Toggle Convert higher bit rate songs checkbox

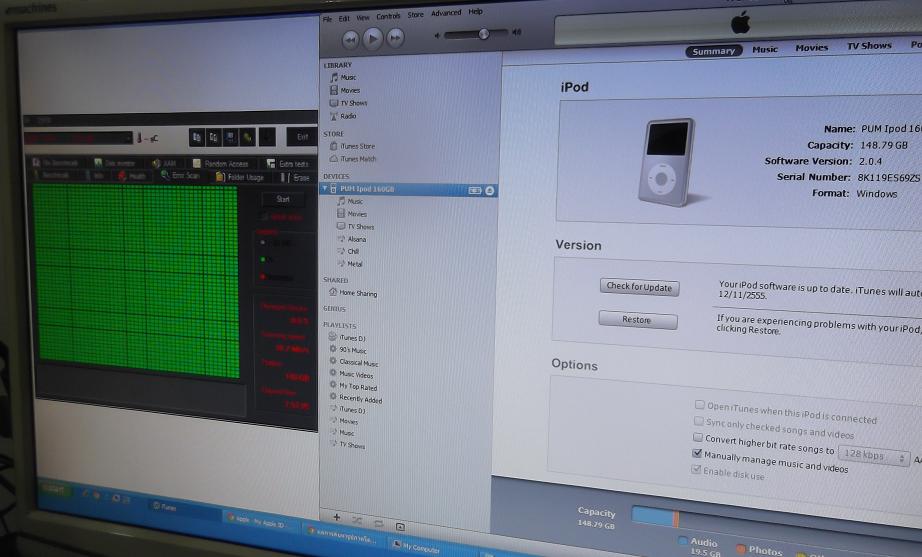pyautogui.click(x=699, y=438)
